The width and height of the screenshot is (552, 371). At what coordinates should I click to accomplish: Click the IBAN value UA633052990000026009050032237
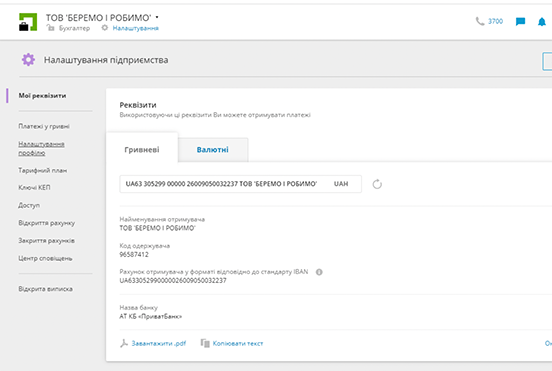pos(173,281)
